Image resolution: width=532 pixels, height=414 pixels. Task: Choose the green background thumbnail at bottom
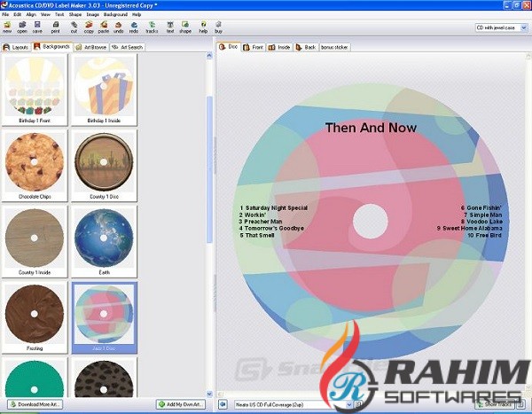(35, 378)
